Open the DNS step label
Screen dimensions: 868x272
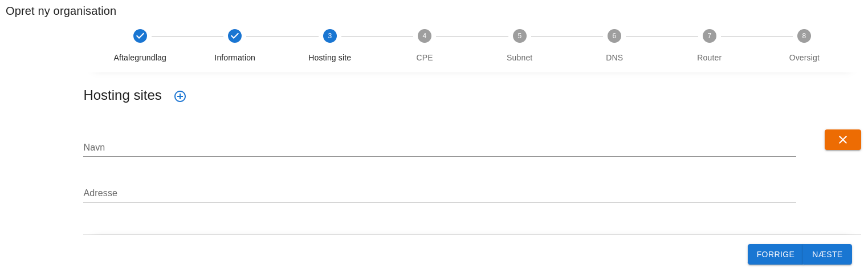[614, 58]
